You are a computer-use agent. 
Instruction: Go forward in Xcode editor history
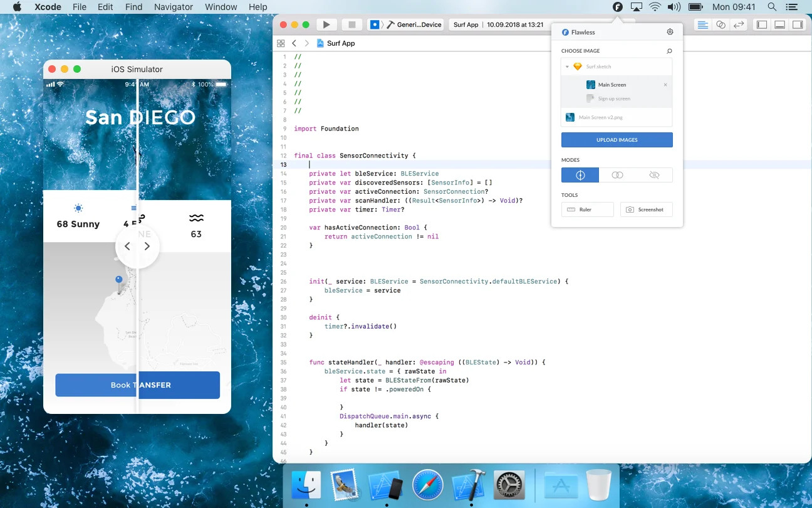pyautogui.click(x=306, y=43)
